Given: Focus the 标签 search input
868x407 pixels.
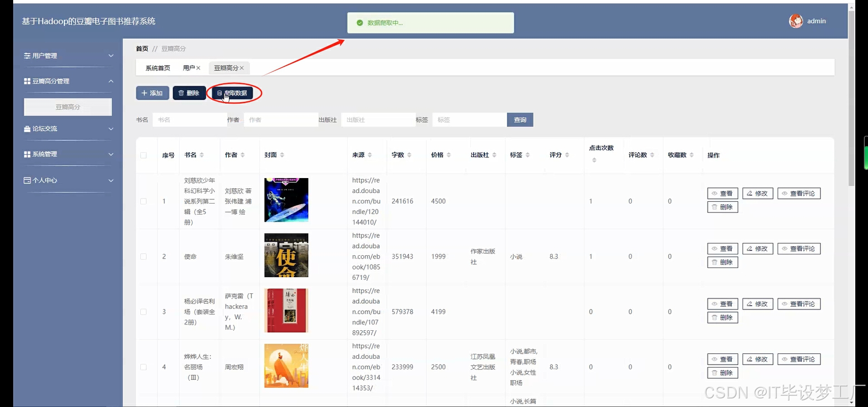Looking at the screenshot, I should pyautogui.click(x=470, y=120).
